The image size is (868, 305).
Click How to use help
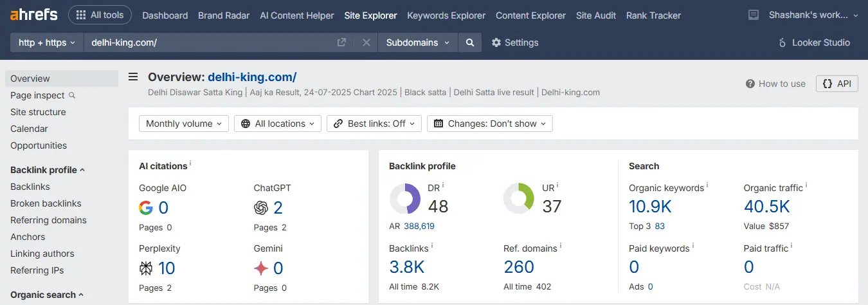coord(775,84)
